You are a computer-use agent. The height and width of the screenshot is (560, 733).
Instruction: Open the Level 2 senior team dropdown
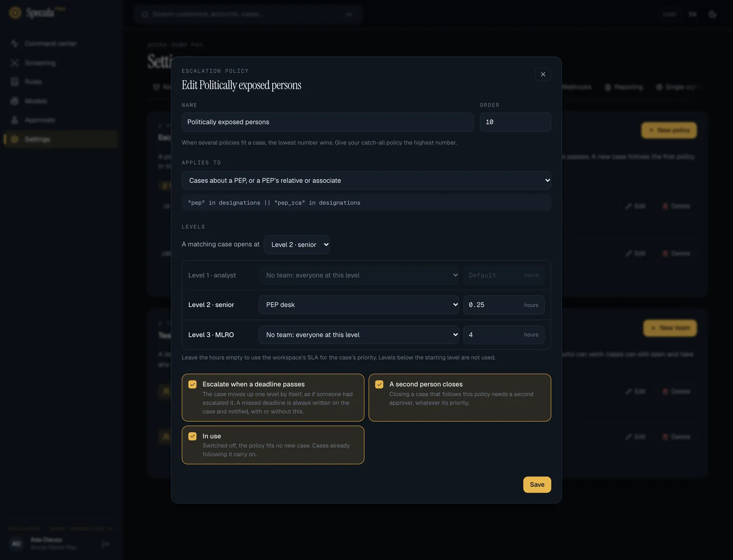[359, 305]
